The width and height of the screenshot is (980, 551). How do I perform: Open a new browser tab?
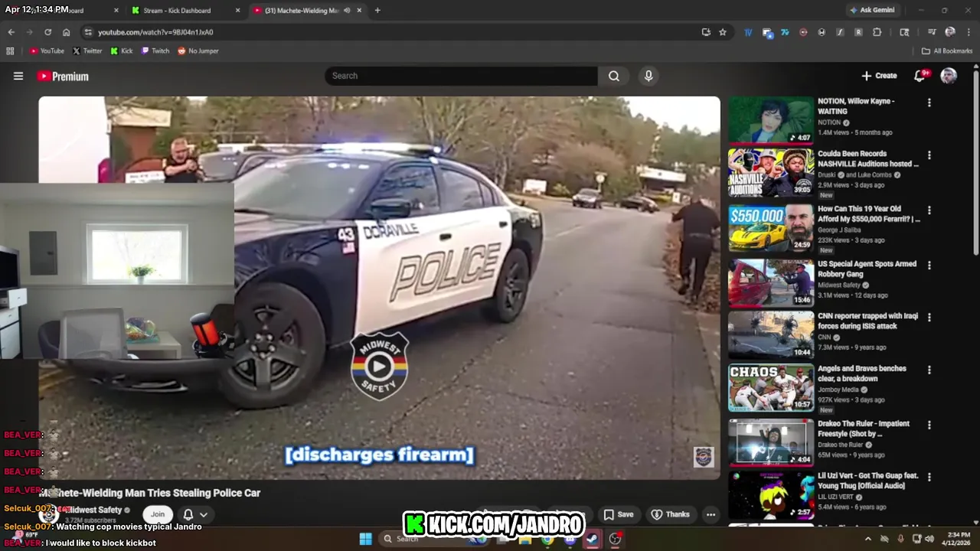coord(377,11)
